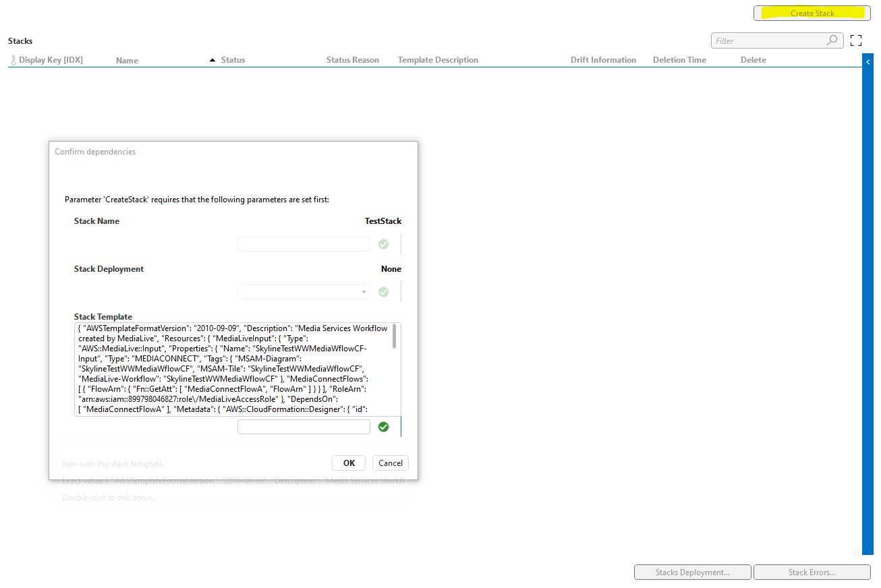Click the Stack Deployment label

(109, 269)
